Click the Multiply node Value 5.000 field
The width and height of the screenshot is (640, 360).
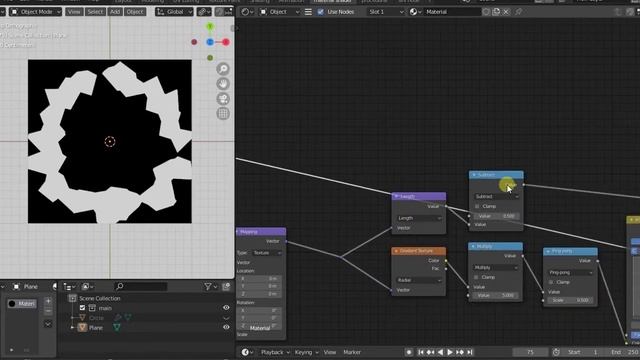[496, 296]
